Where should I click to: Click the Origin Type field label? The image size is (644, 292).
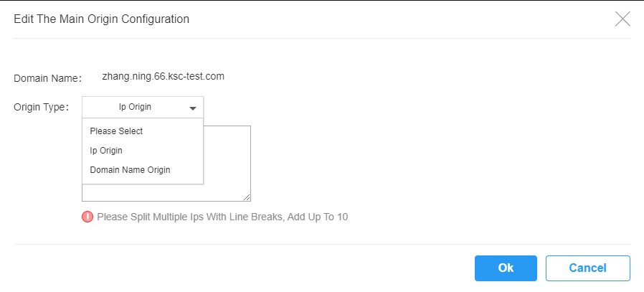click(x=41, y=107)
